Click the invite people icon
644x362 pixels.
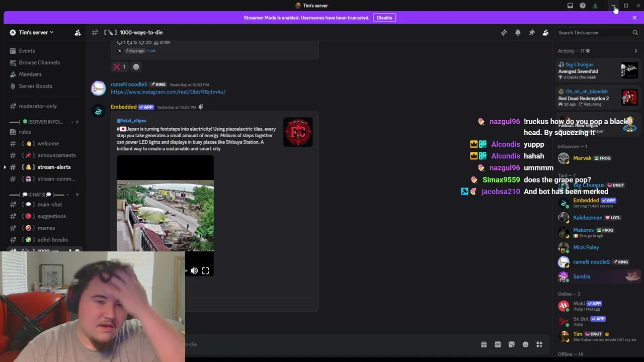(x=77, y=33)
